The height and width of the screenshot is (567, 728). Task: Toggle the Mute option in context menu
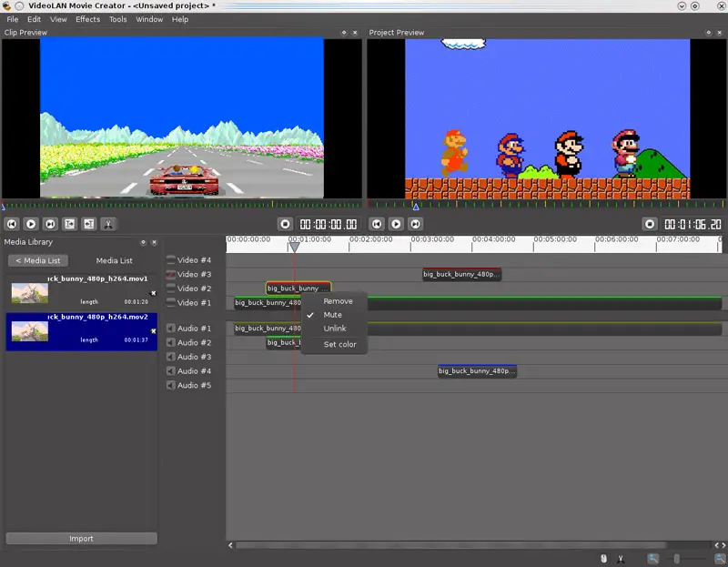[x=332, y=315]
